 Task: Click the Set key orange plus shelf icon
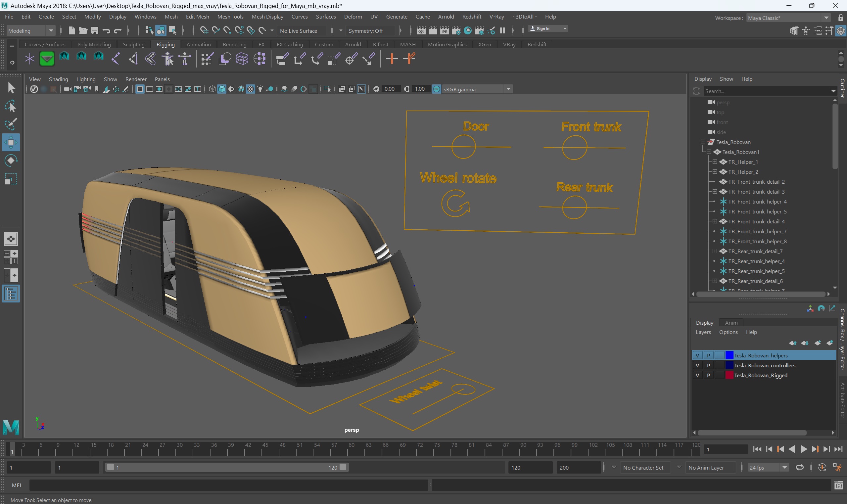pos(392,59)
